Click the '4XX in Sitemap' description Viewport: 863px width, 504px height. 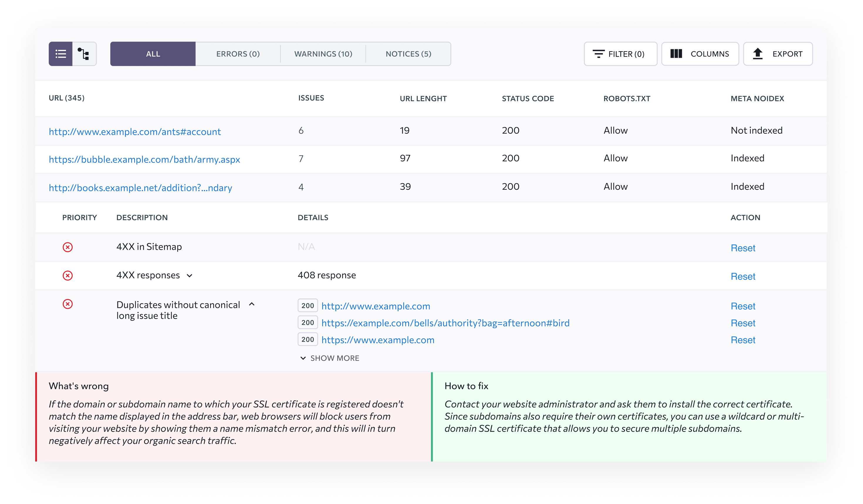149,247
